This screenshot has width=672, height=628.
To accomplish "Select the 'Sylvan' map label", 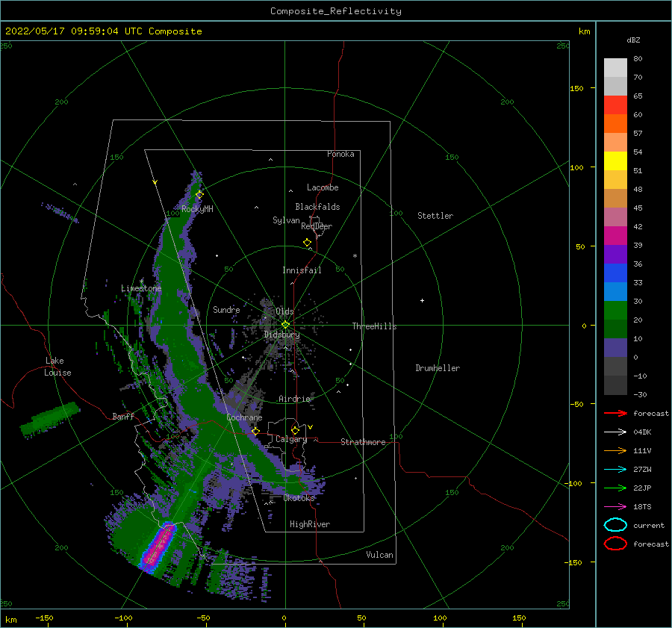I will [286, 220].
